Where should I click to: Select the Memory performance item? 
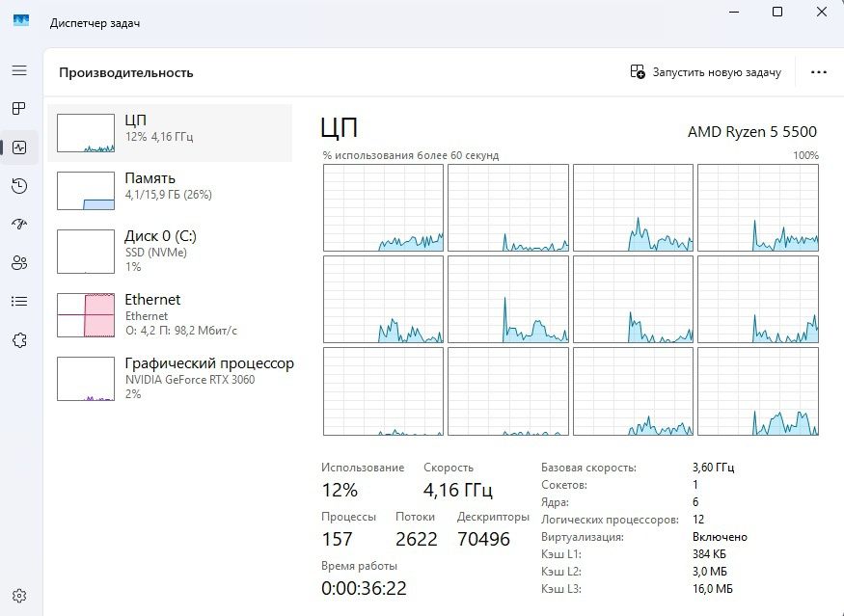[x=170, y=190]
